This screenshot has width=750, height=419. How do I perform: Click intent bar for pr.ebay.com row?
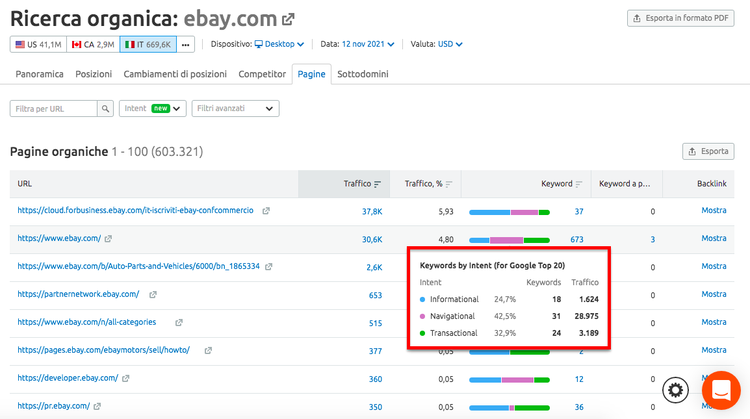509,408
